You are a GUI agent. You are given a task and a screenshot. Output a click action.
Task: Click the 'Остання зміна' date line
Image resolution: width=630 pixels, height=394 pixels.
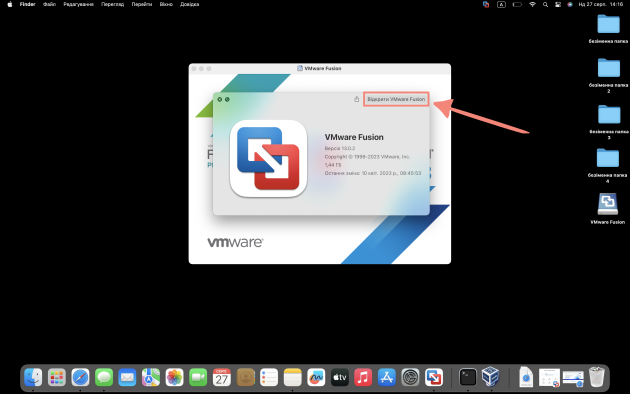373,173
